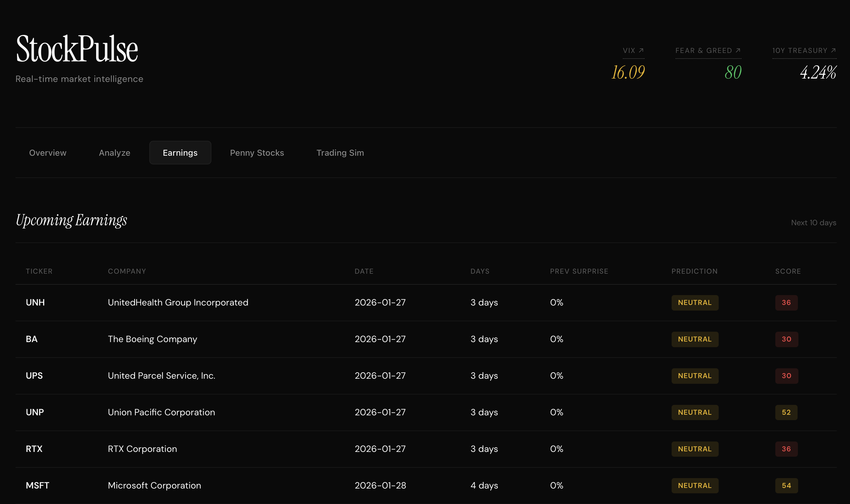The height and width of the screenshot is (504, 850).
Task: Select the Earnings tab
Action: tap(180, 153)
